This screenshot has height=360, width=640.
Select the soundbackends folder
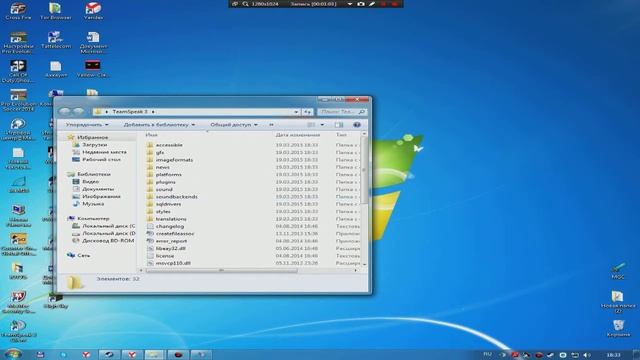pyautogui.click(x=176, y=196)
